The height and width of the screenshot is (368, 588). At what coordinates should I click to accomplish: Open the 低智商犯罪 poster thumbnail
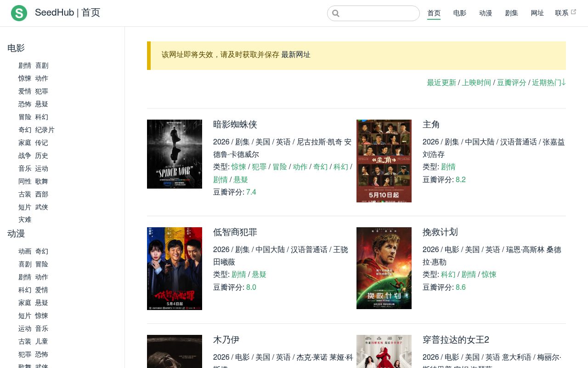click(175, 269)
